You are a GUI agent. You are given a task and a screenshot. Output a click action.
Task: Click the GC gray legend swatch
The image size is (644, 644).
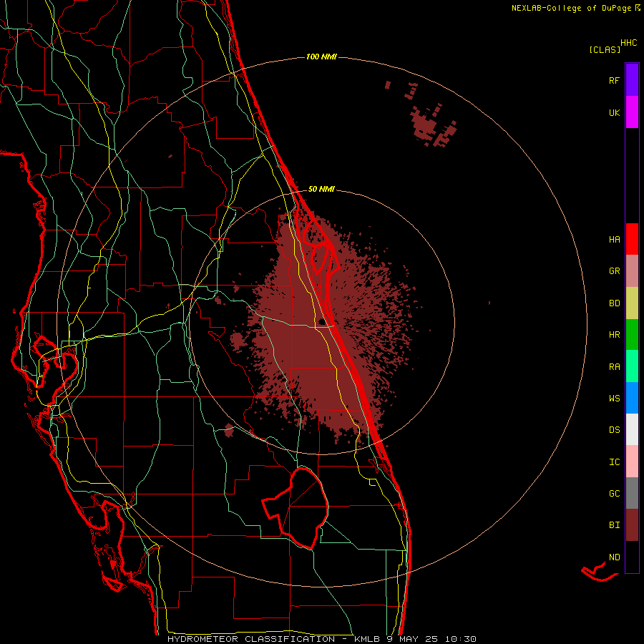click(x=632, y=493)
